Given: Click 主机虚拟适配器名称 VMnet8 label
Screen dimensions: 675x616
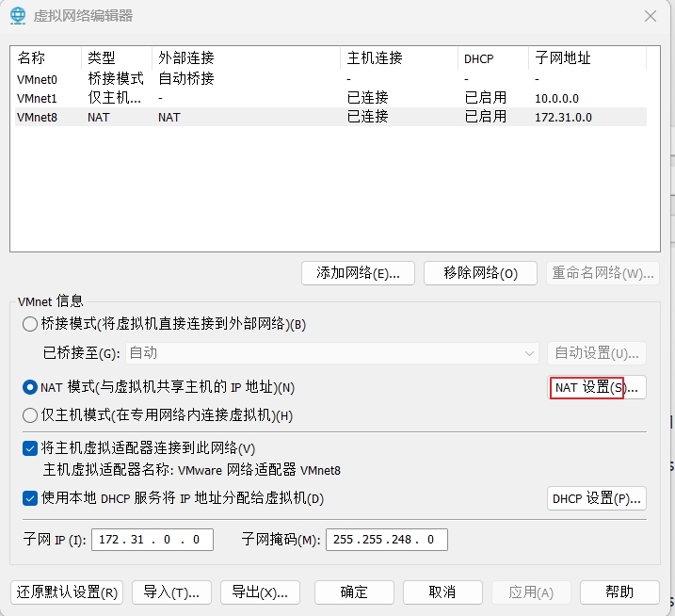Looking at the screenshot, I should pos(192,470).
